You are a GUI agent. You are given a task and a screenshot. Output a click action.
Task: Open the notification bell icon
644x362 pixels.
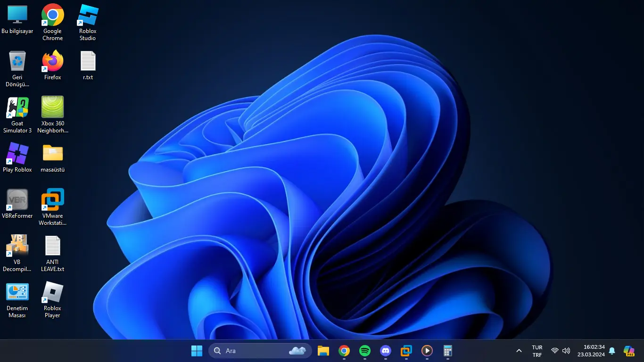(x=612, y=351)
